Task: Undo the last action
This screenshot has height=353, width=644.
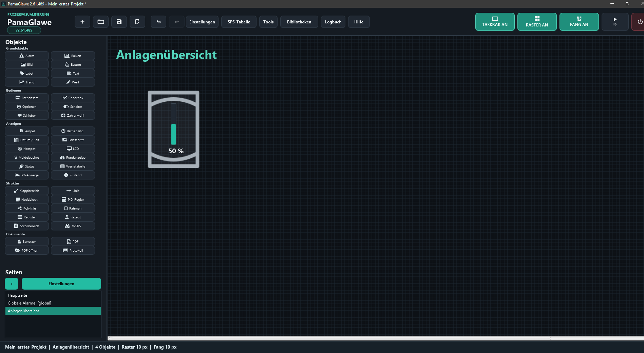Action: pos(158,22)
